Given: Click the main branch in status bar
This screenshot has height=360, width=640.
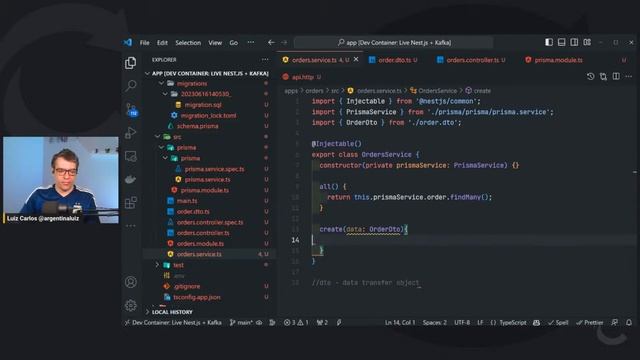Looking at the screenshot, I should point(241,322).
